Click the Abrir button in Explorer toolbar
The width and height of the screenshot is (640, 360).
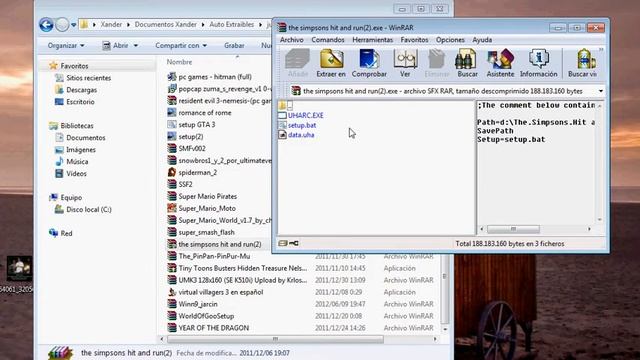click(x=116, y=46)
